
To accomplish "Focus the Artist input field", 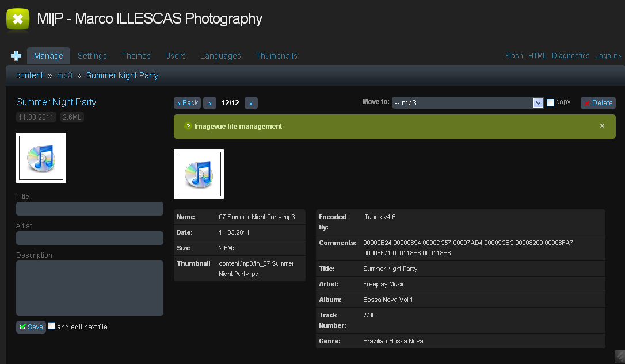I will (90, 238).
